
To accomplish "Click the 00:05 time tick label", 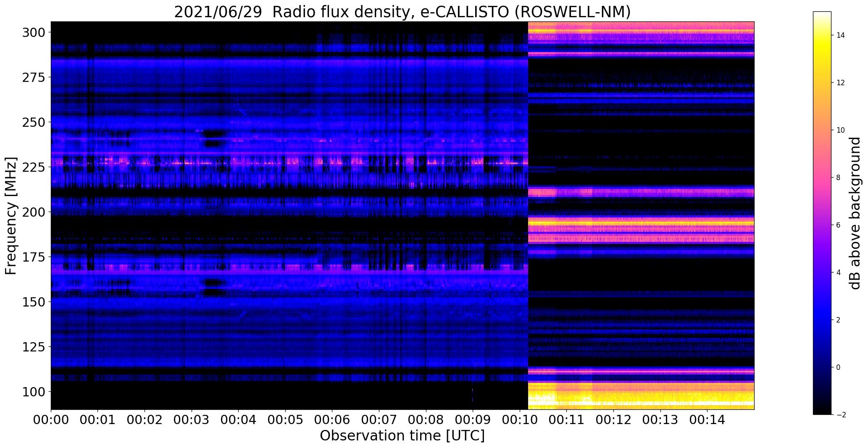I will point(285,419).
